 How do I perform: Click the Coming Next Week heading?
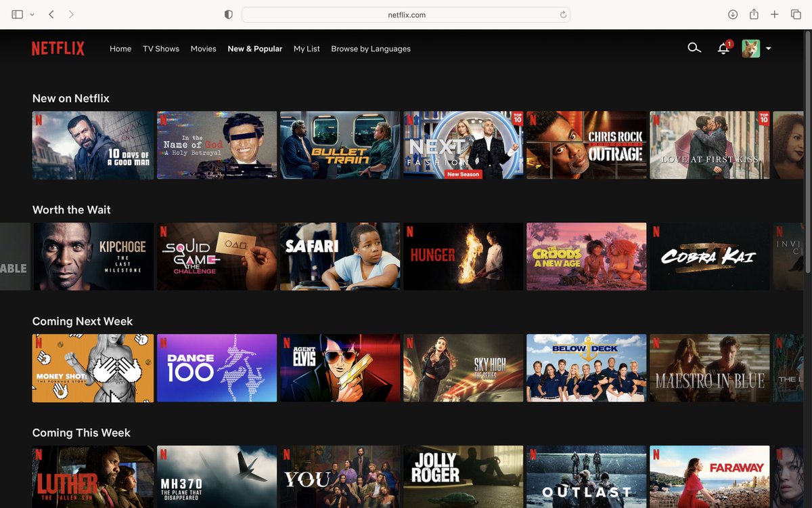tap(83, 321)
